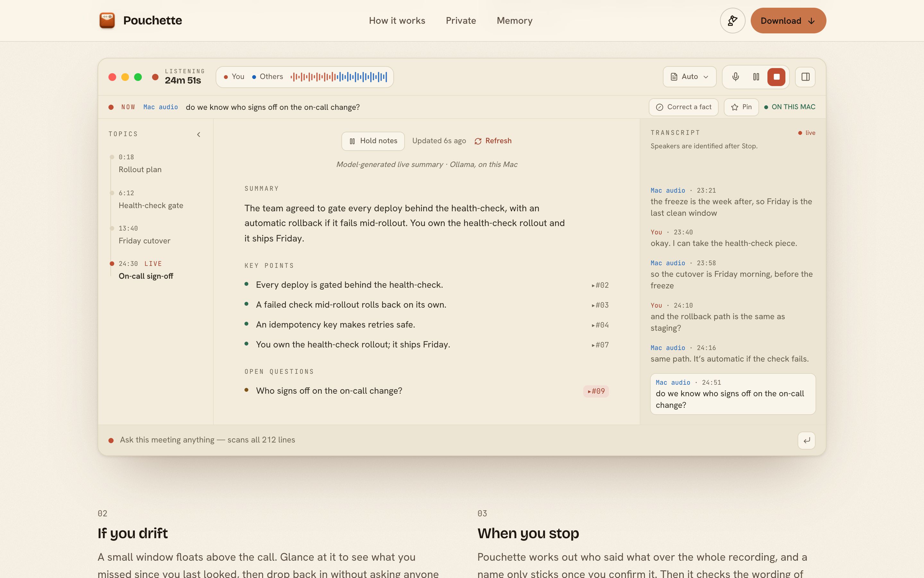Click the You speaker legend
This screenshot has height=578, width=924.
tap(234, 77)
